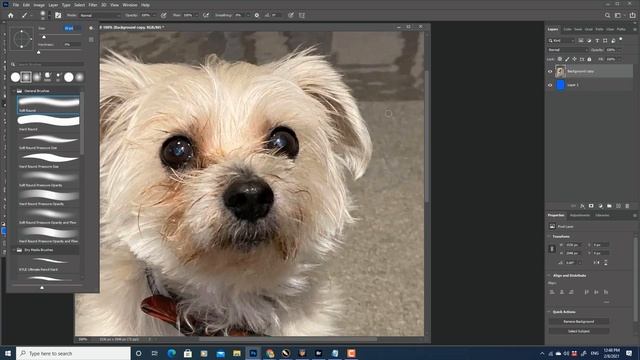Toggle pressure for size icon
The width and height of the screenshot is (640, 360).
click(291, 15)
